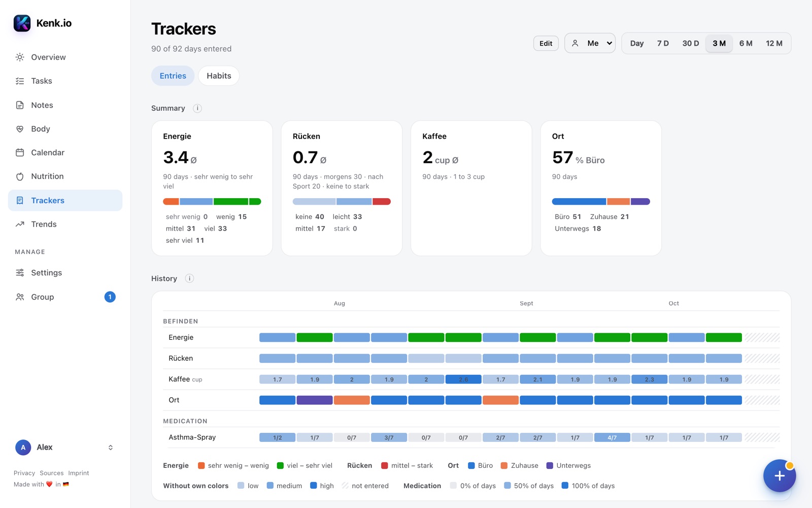Click the Summary info icon
This screenshot has width=812, height=508.
197,108
